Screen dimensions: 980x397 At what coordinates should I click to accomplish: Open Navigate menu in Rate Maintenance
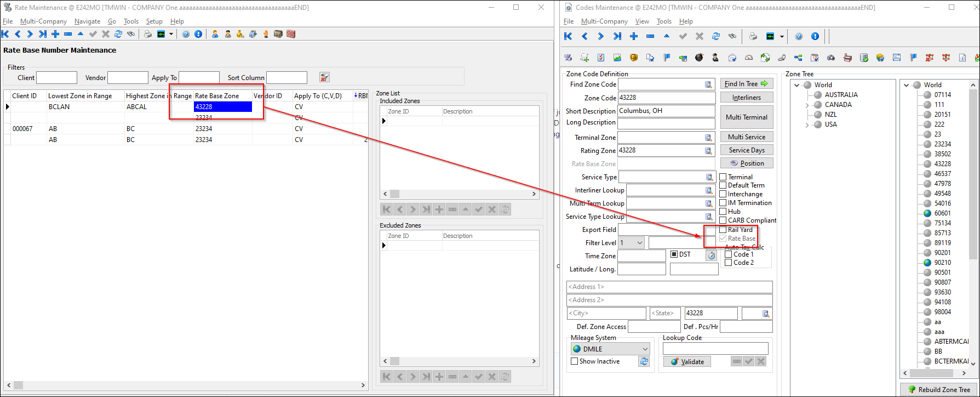[x=88, y=21]
